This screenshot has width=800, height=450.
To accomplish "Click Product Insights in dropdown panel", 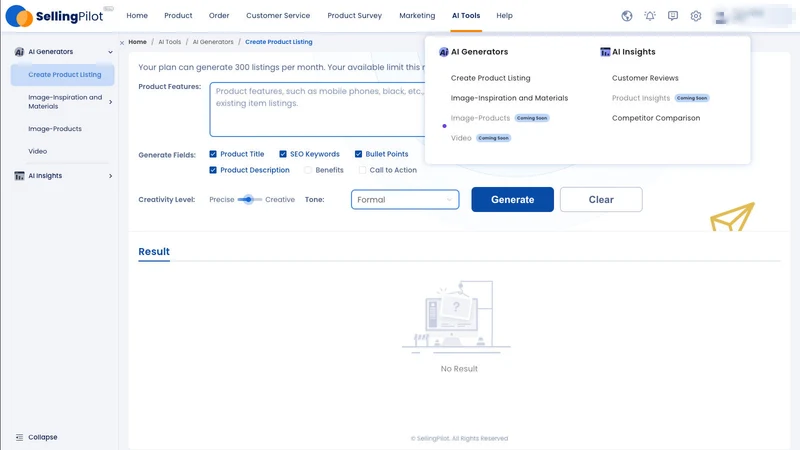I will pyautogui.click(x=641, y=98).
